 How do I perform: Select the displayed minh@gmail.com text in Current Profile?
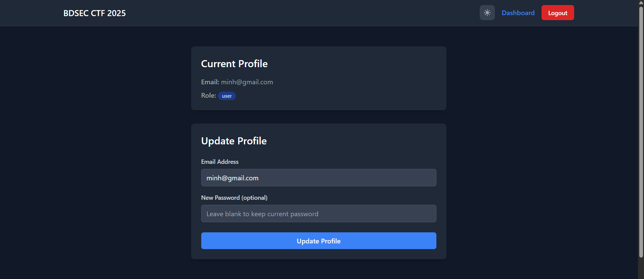tap(247, 82)
